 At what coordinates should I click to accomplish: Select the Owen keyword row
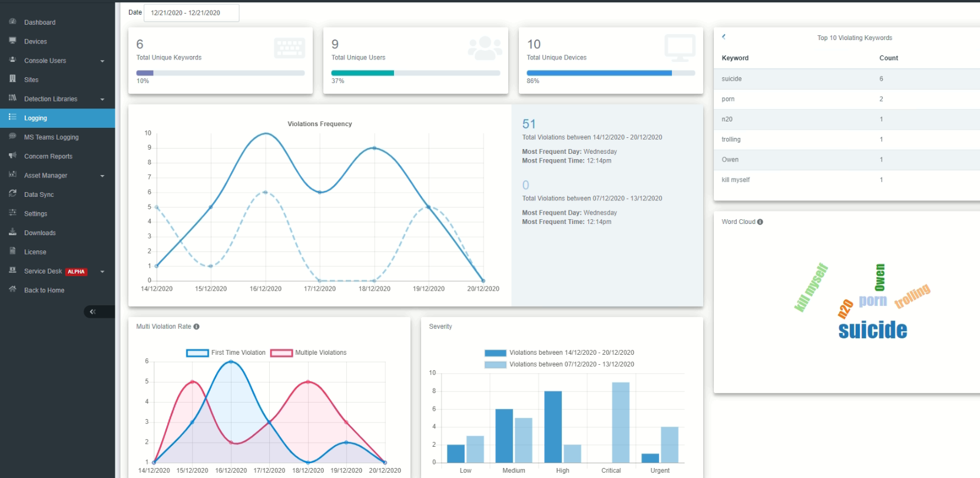point(847,160)
